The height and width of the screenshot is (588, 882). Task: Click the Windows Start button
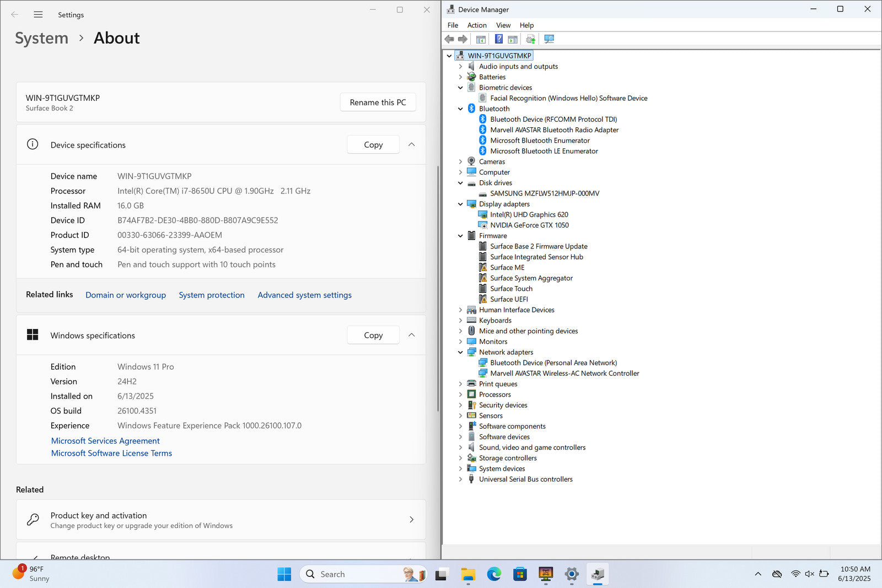click(x=284, y=574)
